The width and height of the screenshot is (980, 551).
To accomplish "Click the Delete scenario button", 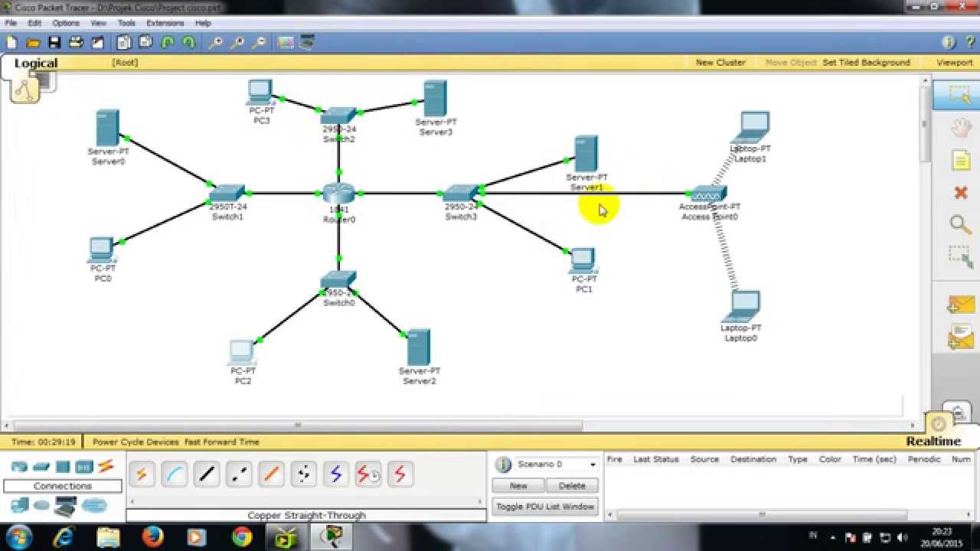I will [572, 486].
